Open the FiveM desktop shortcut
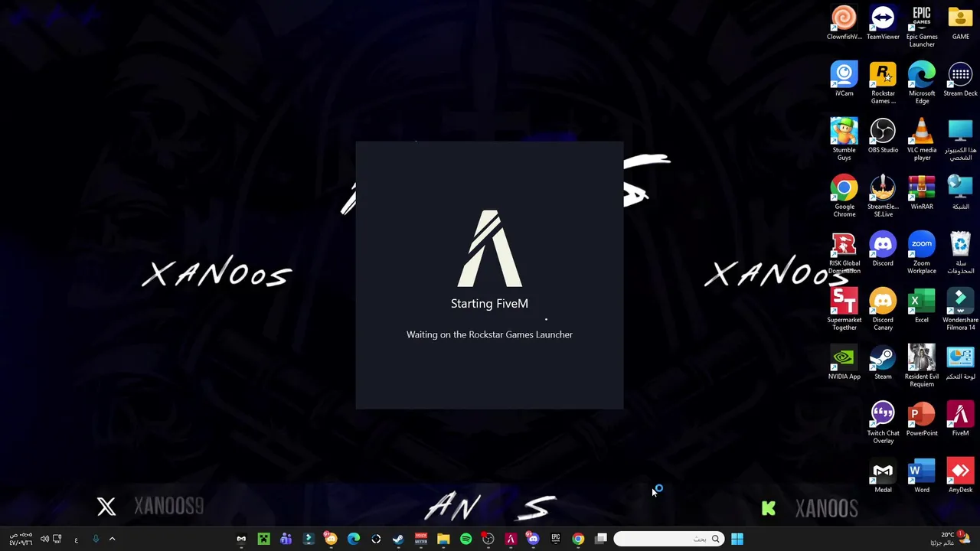The height and width of the screenshot is (551, 980). click(960, 419)
